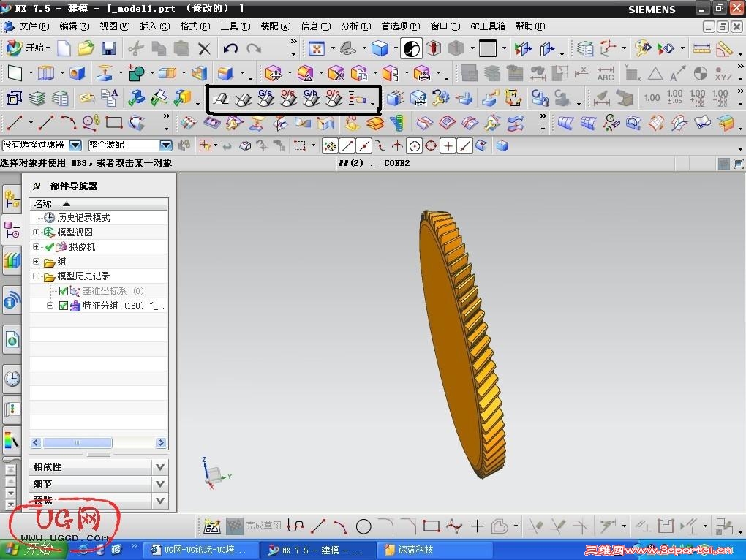
Task: Expand the 模型视图 tree node
Action: (x=36, y=232)
